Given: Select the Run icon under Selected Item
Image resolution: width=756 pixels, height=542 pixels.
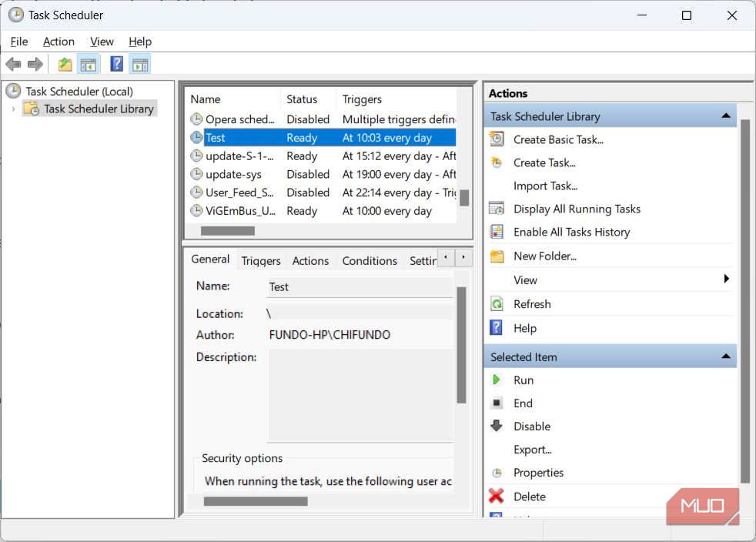Looking at the screenshot, I should (x=497, y=380).
